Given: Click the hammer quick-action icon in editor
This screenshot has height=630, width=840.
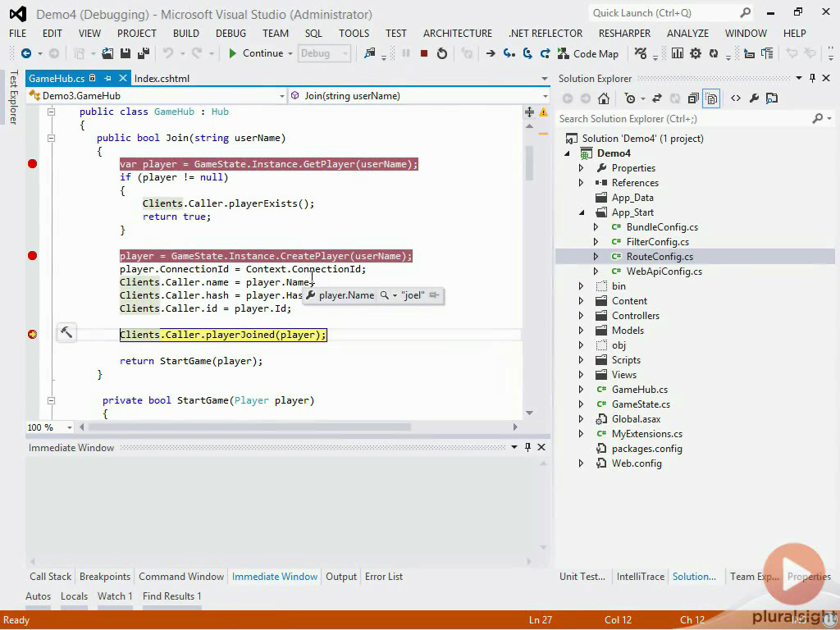Looking at the screenshot, I should (66, 333).
